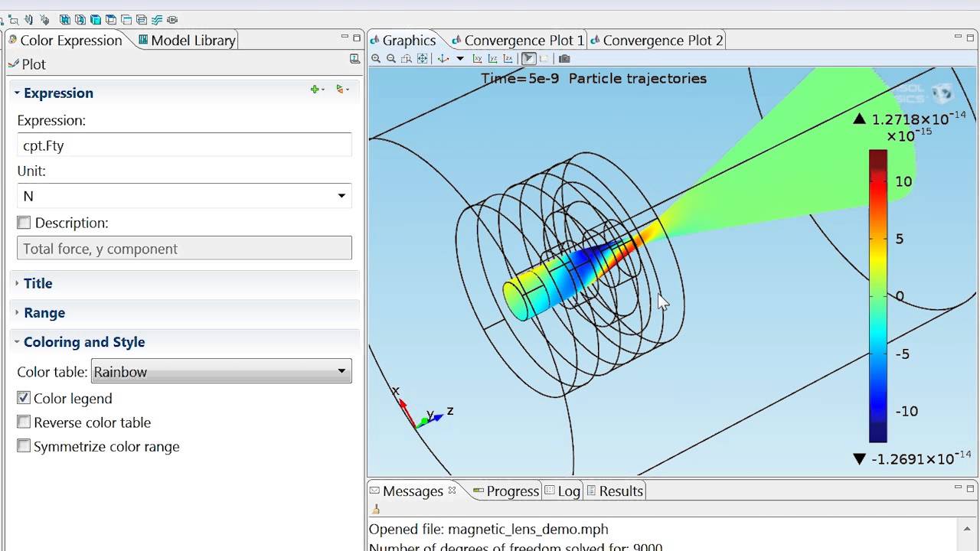Click the Plot brush icon
This screenshot has height=551, width=980.
coord(13,64)
